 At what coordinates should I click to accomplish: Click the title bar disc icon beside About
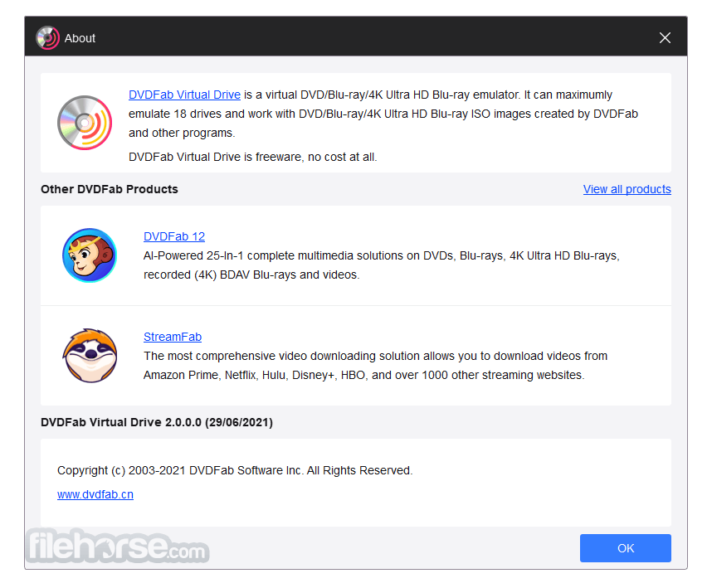click(47, 37)
